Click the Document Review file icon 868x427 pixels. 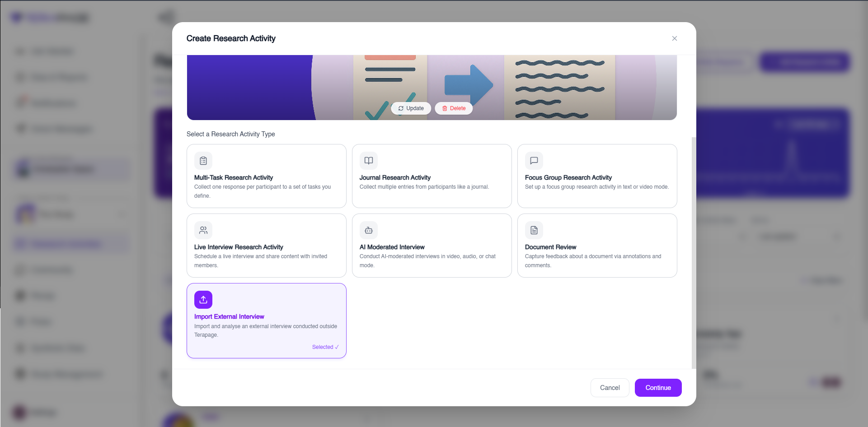tap(534, 230)
